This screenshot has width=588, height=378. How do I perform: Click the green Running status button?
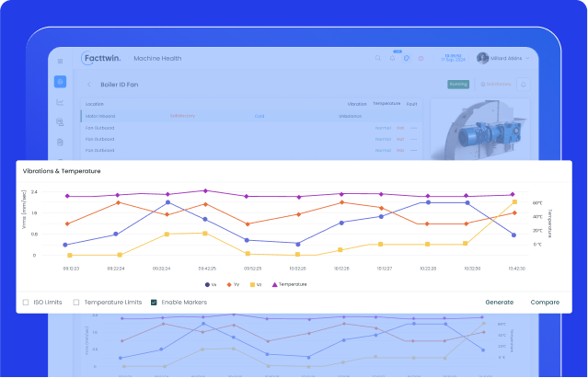click(457, 85)
